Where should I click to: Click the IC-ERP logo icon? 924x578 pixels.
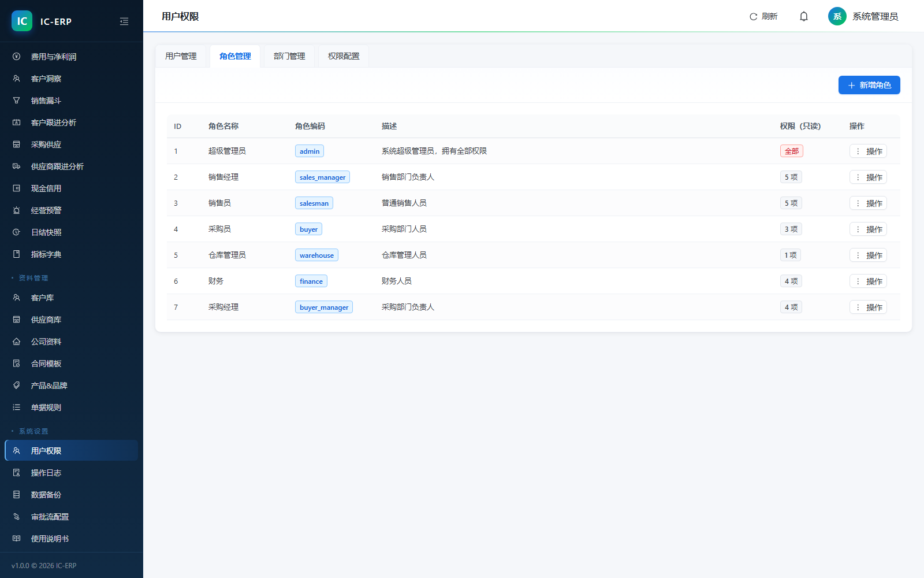tap(22, 21)
